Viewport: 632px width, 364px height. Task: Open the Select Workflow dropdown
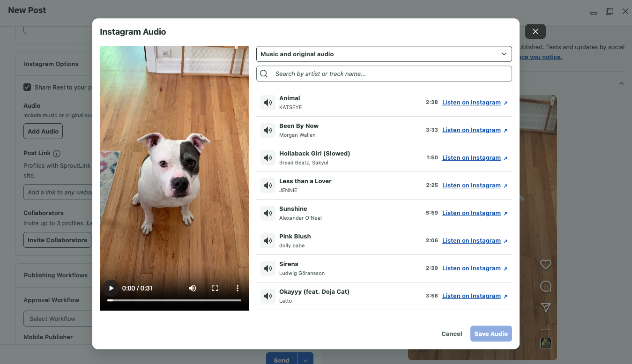(x=58, y=319)
